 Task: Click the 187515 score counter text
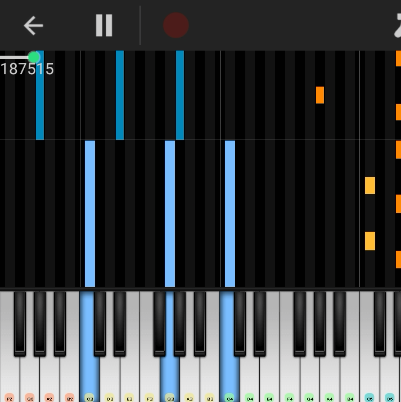click(27, 69)
